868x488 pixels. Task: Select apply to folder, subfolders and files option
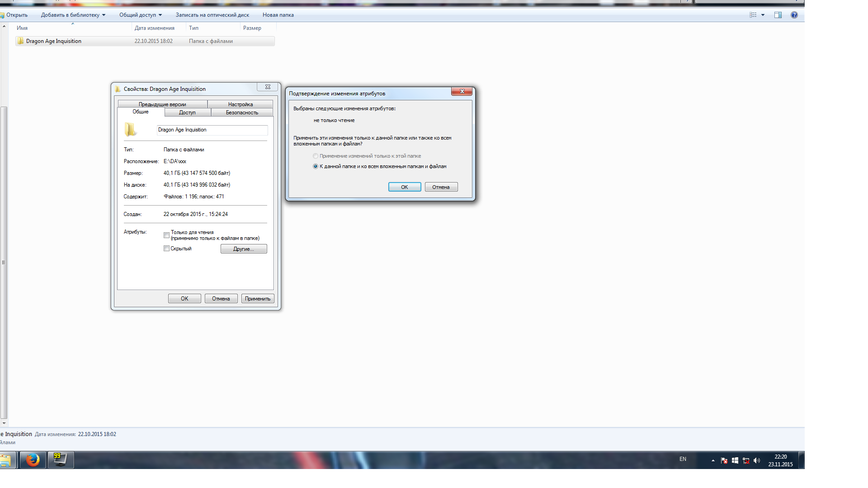click(316, 166)
